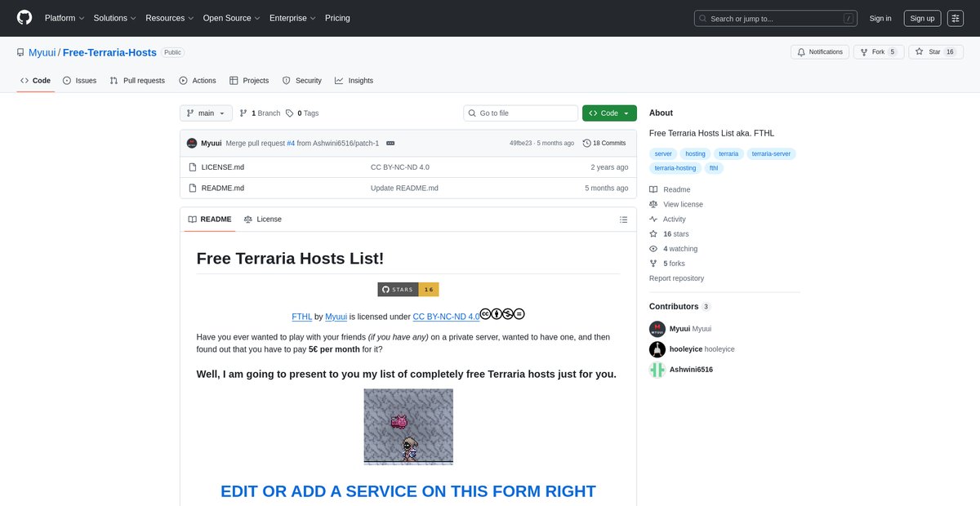This screenshot has width=980, height=506.
Task: Expand the Open Source menu
Action: click(x=232, y=18)
